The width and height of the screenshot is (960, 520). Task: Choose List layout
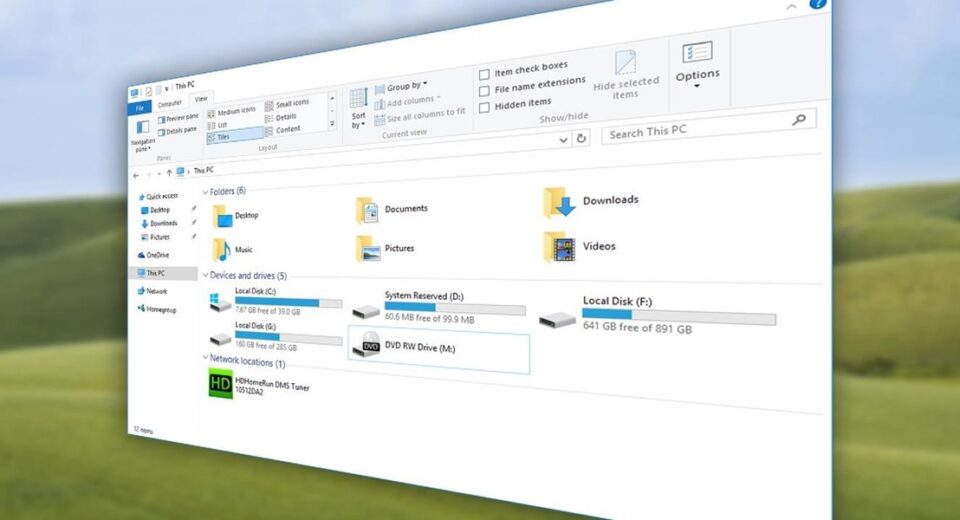217,126
